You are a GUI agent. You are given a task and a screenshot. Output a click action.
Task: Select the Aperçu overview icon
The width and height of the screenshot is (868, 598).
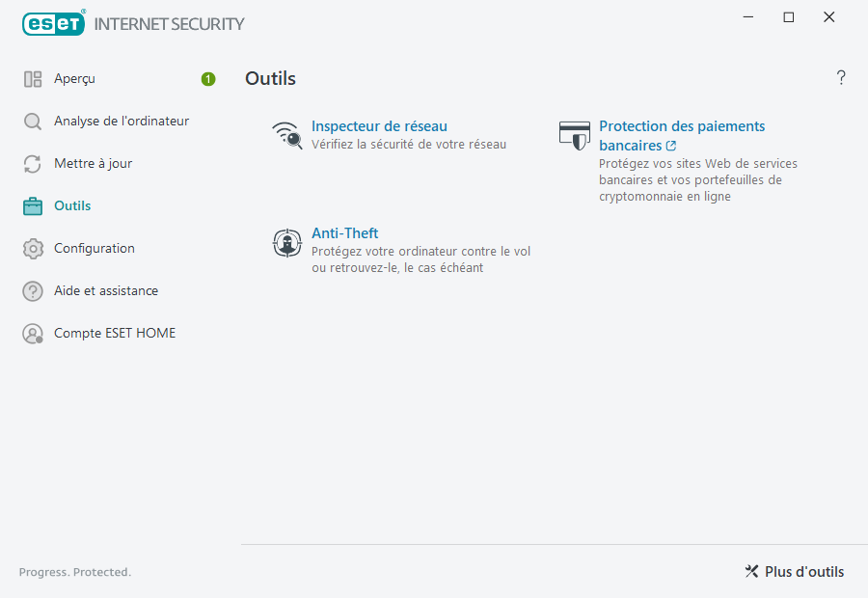point(32,78)
